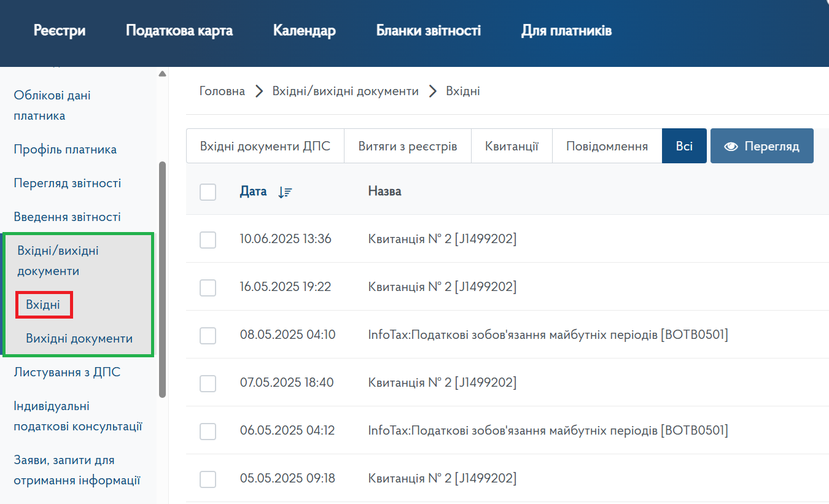Click the breadcrumb chevron after Головна
The height and width of the screenshot is (504, 829).
coord(259,91)
